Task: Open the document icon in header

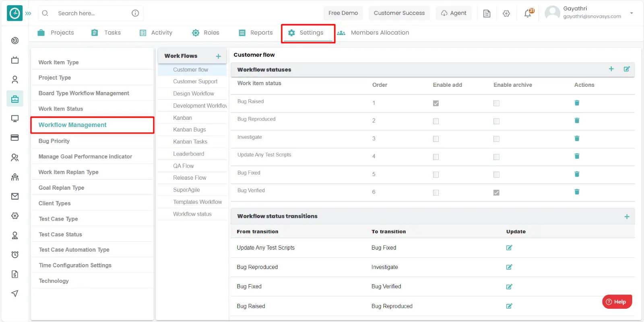Action: tap(487, 13)
